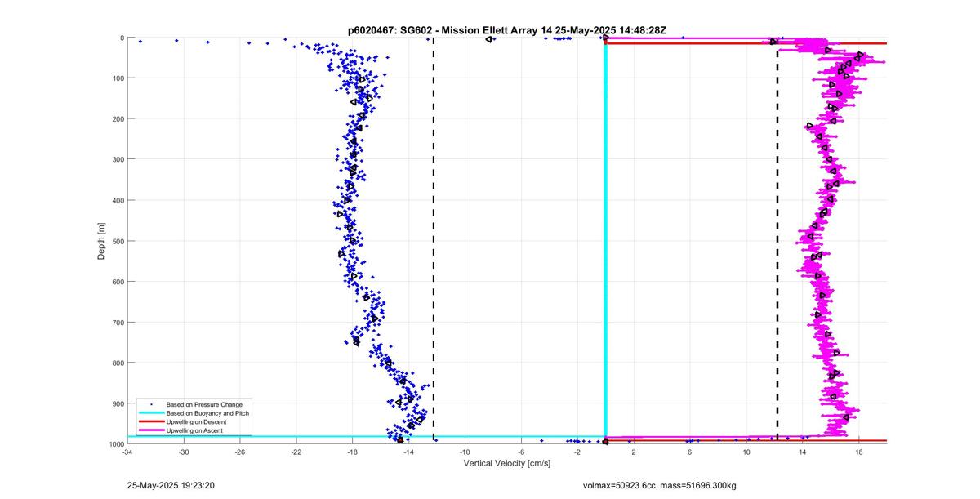980x499 pixels.
Task: Click the x-axis tick label '-6'
Action: tap(521, 452)
